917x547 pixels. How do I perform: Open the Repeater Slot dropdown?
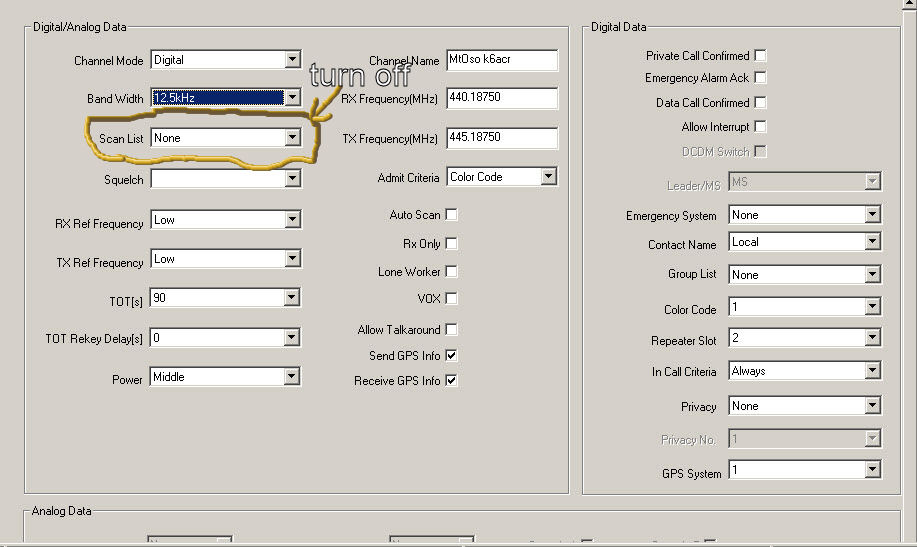point(805,338)
